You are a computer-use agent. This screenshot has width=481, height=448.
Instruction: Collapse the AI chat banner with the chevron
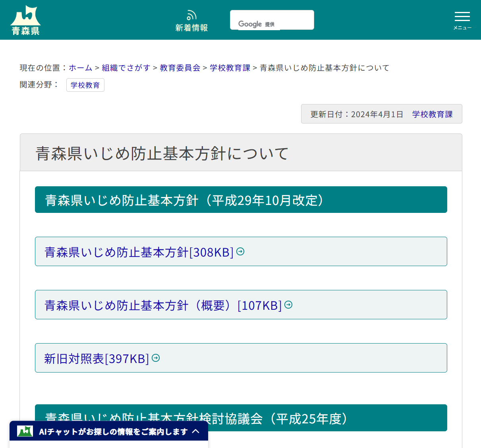pyautogui.click(x=196, y=431)
